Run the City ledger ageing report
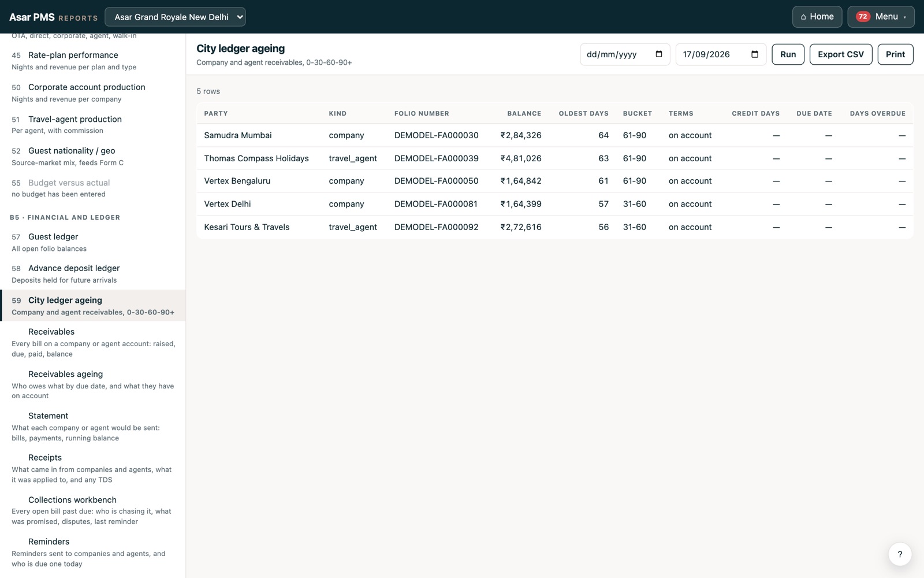 click(x=788, y=54)
